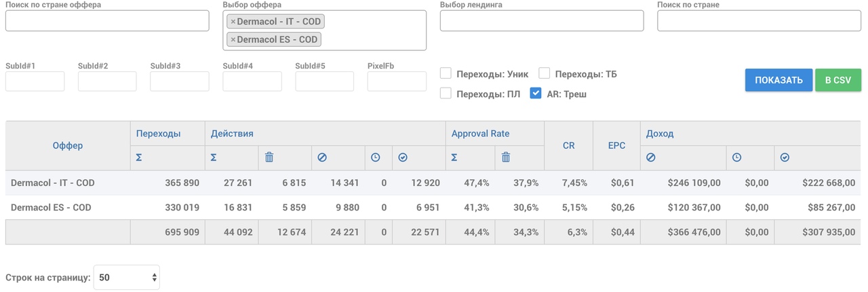Open rows per page dropdown showing 50
Image resolution: width=868 pixels, height=292 pixels.
(127, 277)
